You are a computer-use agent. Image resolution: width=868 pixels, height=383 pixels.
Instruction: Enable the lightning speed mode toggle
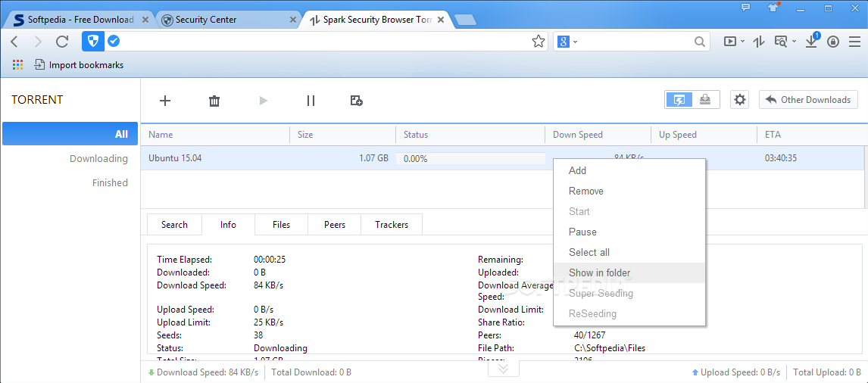coord(679,100)
